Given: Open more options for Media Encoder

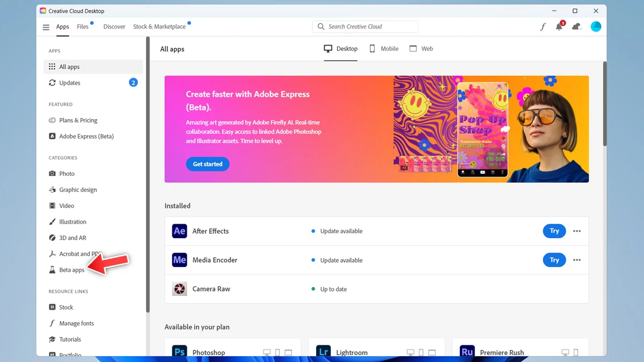Looking at the screenshot, I should click(x=577, y=260).
